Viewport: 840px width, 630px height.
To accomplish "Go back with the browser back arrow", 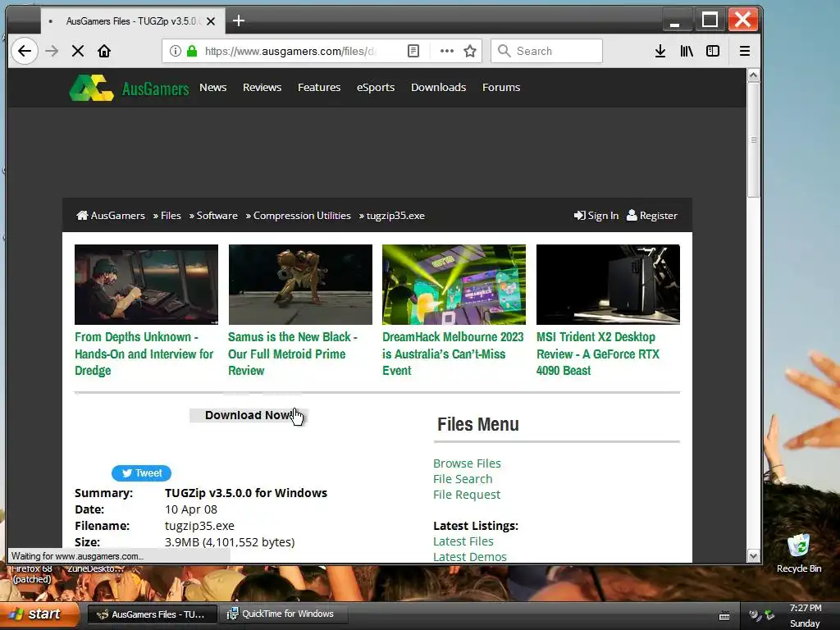I will 24,51.
